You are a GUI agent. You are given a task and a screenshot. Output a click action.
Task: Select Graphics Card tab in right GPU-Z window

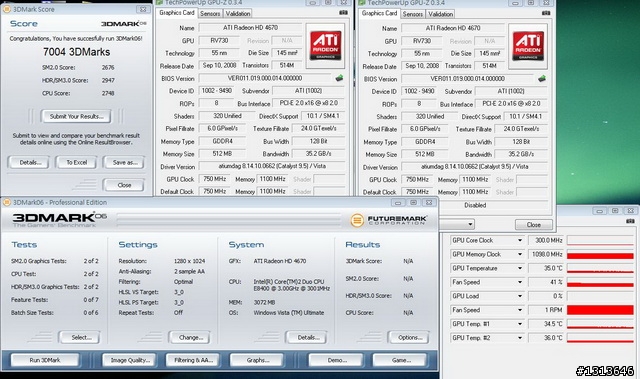pyautogui.click(x=379, y=13)
